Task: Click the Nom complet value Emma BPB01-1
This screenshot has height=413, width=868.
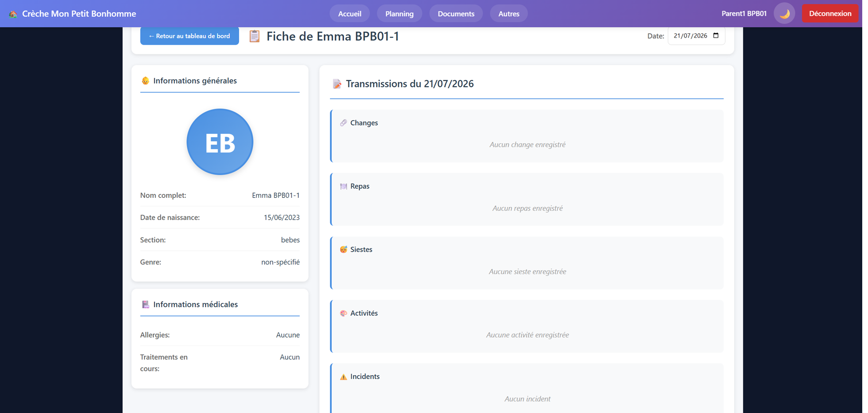Action: [x=276, y=195]
